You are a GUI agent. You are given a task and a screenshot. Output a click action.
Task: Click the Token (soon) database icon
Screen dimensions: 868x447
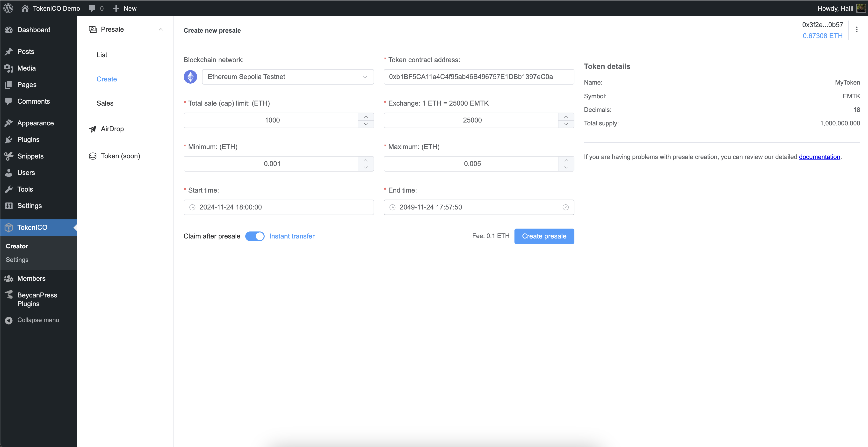tap(93, 156)
